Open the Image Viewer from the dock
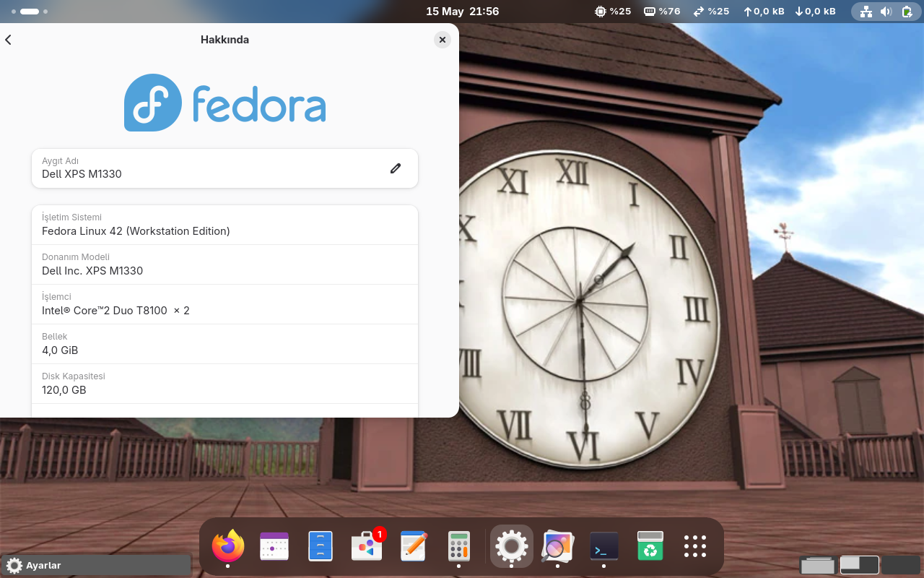Viewport: 924px width, 578px height. pos(557,546)
